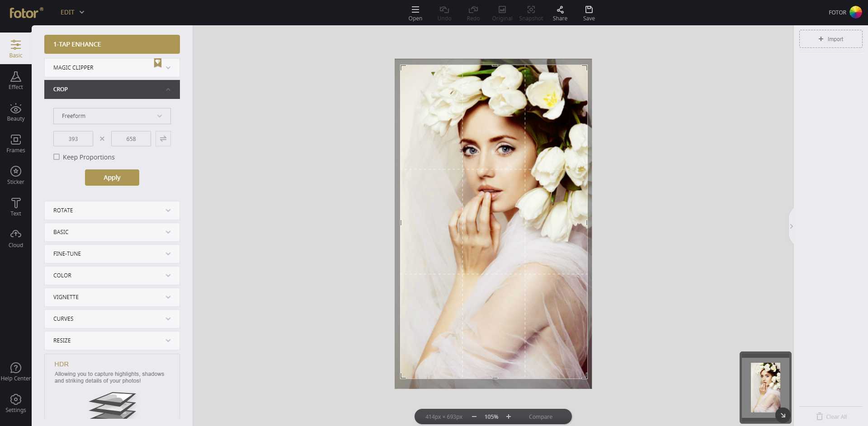868x426 pixels.
Task: Zoom out using the minus control
Action: pyautogui.click(x=474, y=417)
